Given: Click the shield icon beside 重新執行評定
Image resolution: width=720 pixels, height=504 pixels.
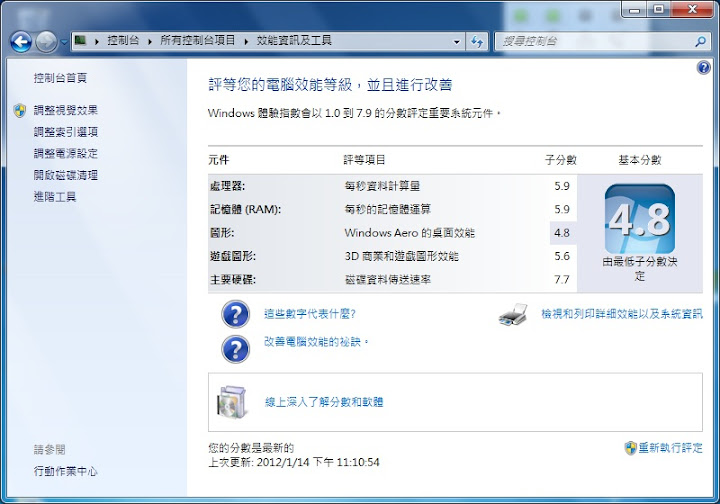Looking at the screenshot, I should click(630, 448).
